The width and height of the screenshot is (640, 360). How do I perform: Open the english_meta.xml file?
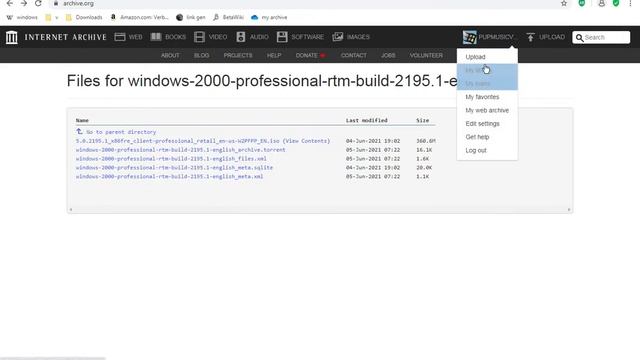coord(169,177)
